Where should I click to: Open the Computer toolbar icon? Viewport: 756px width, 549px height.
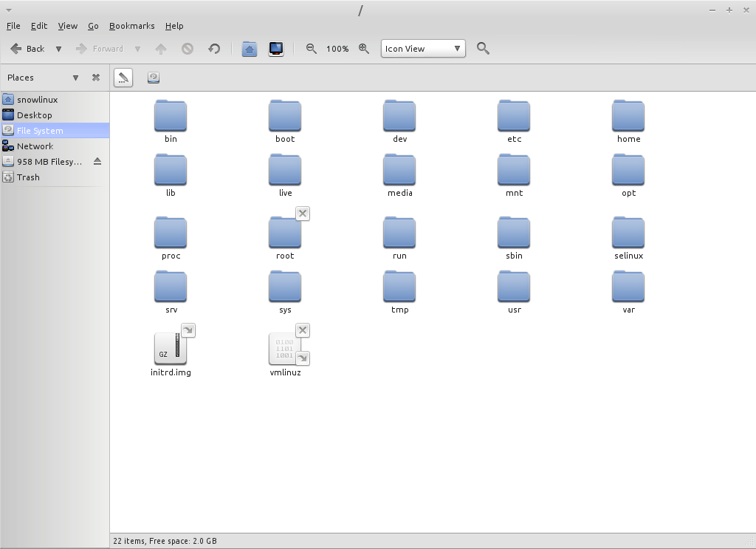[276, 49]
